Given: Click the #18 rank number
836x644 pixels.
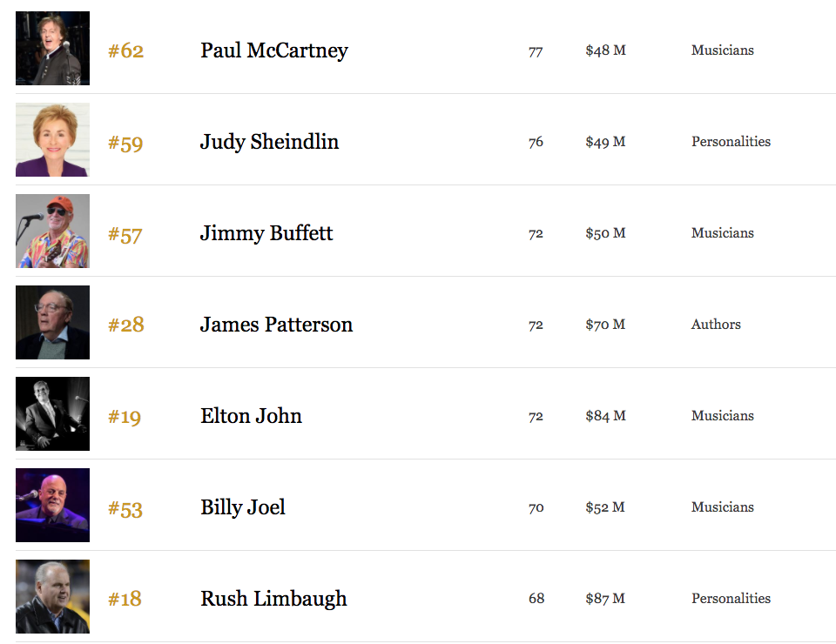Looking at the screenshot, I should [125, 600].
